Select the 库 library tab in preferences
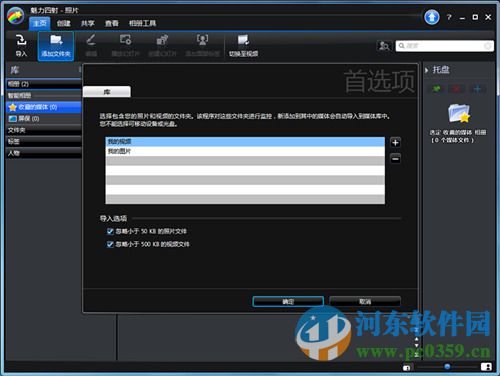The image size is (500, 376). coord(107,92)
